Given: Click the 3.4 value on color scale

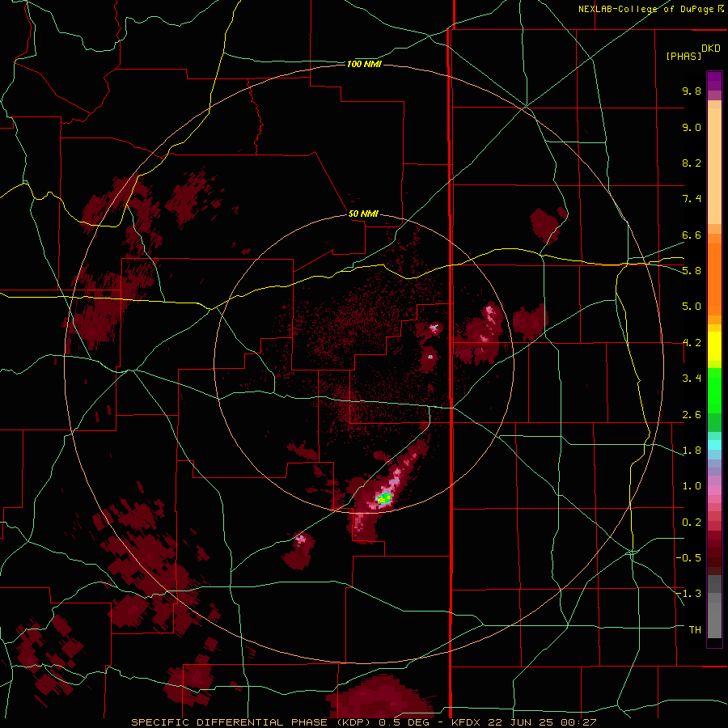Looking at the screenshot, I should click(692, 379).
